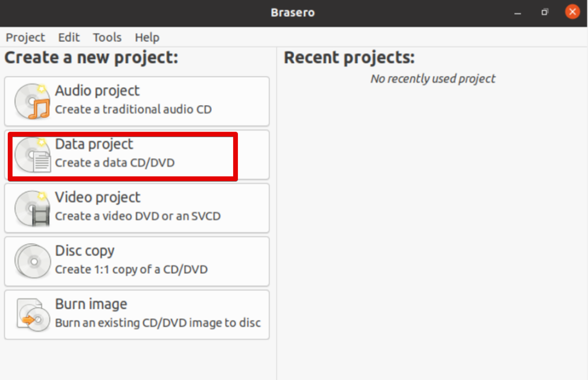The image size is (588, 380).
Task: Click 'Create a video DVD or an SVCD' description
Action: [x=138, y=216]
